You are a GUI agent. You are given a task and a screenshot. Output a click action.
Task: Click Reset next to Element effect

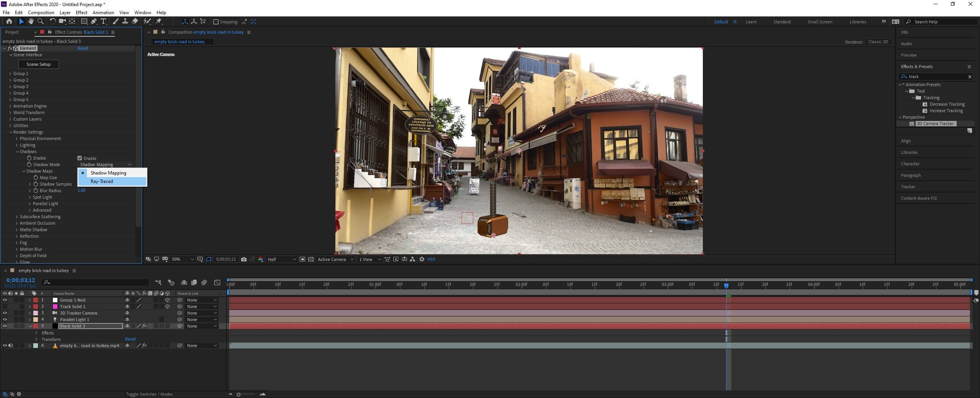pyautogui.click(x=83, y=48)
